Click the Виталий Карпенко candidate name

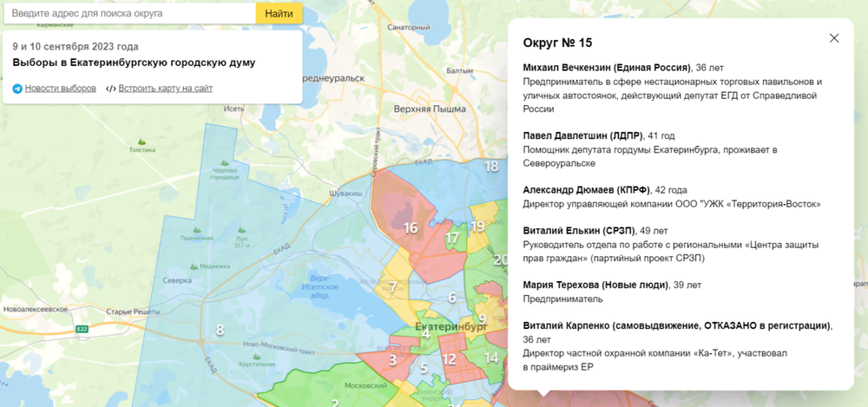click(677, 325)
